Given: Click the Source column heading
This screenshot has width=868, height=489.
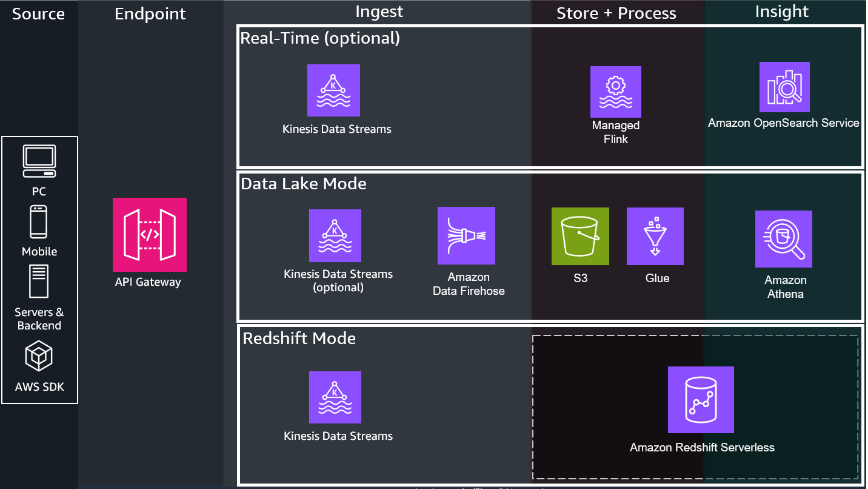Looking at the screenshot, I should coord(38,14).
